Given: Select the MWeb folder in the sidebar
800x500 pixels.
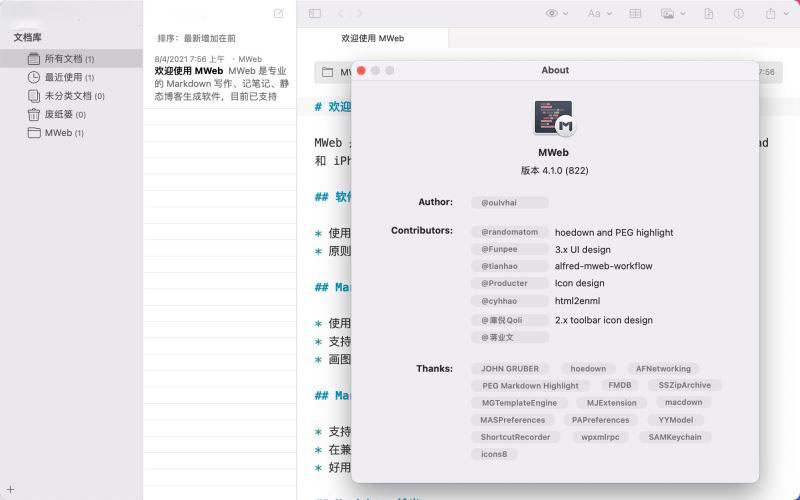Looking at the screenshot, I should [71, 133].
